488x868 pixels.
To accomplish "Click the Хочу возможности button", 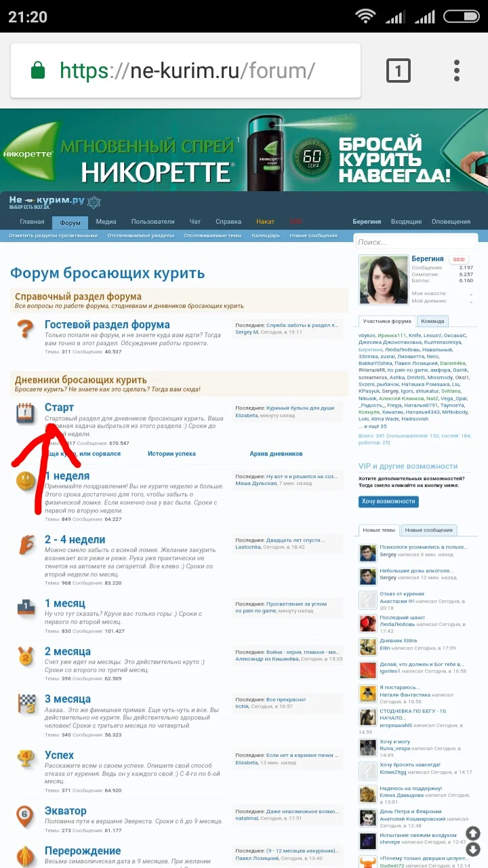I will click(388, 501).
